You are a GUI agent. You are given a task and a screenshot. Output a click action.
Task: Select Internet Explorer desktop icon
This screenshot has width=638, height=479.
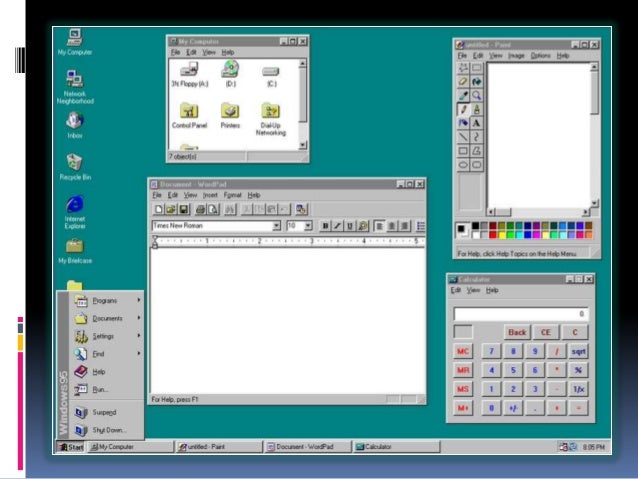click(x=75, y=212)
